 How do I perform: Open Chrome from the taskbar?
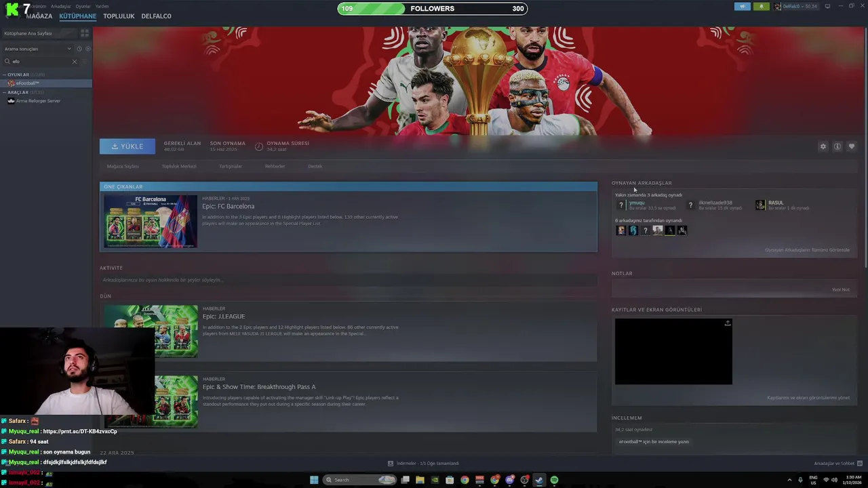pyautogui.click(x=465, y=480)
